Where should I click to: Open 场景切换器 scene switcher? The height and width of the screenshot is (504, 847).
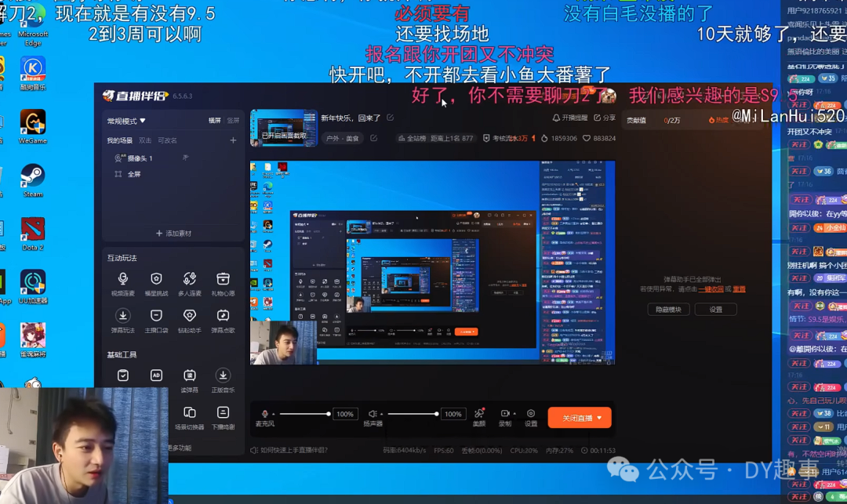189,418
